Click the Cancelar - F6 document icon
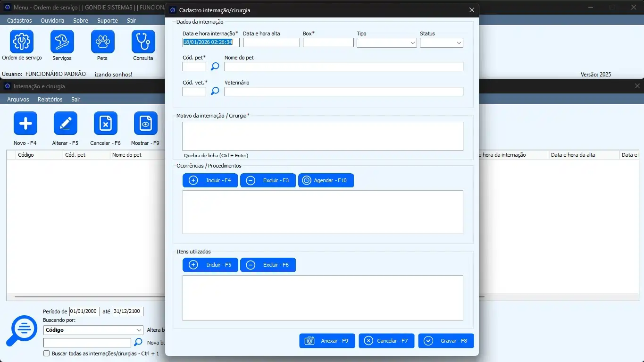This screenshot has width=644, height=362. (106, 124)
